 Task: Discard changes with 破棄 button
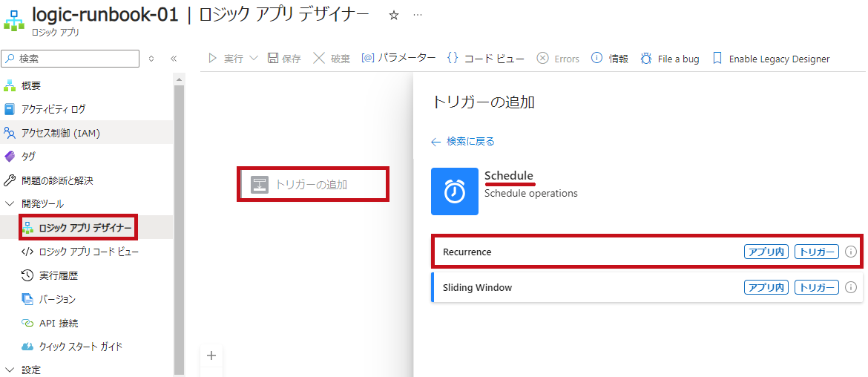[x=332, y=59]
